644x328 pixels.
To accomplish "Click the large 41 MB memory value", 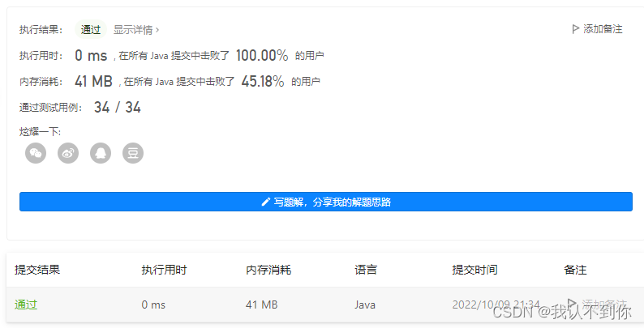I will (93, 81).
